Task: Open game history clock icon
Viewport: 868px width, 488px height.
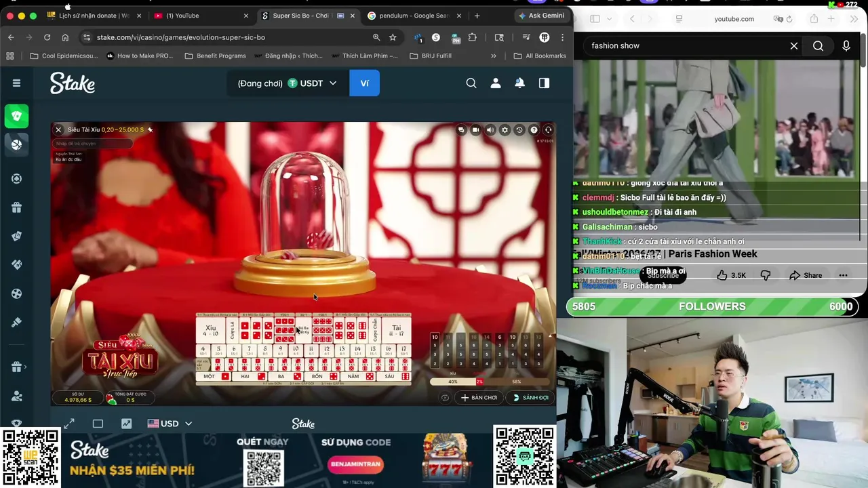Action: point(519,130)
